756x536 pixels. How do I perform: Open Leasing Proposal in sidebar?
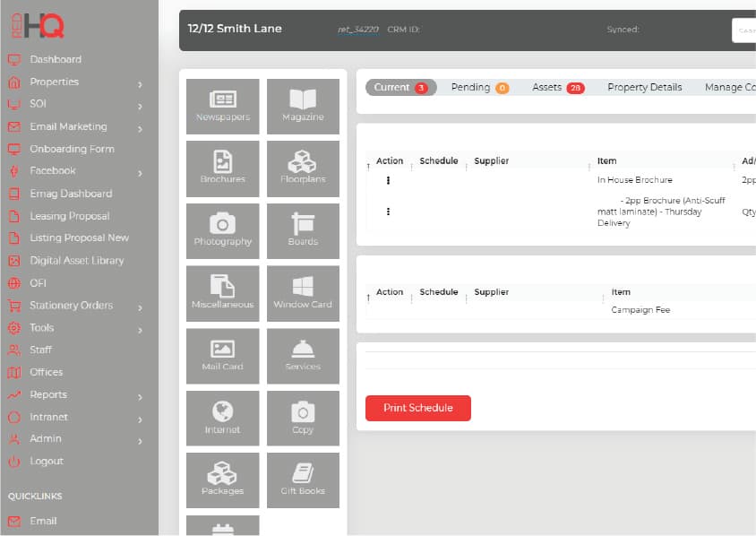click(70, 216)
